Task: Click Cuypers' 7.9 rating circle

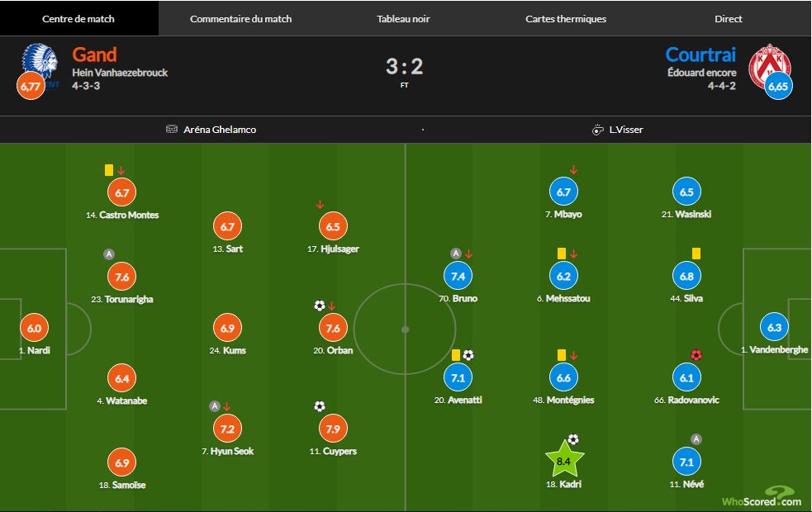Action: (x=333, y=429)
